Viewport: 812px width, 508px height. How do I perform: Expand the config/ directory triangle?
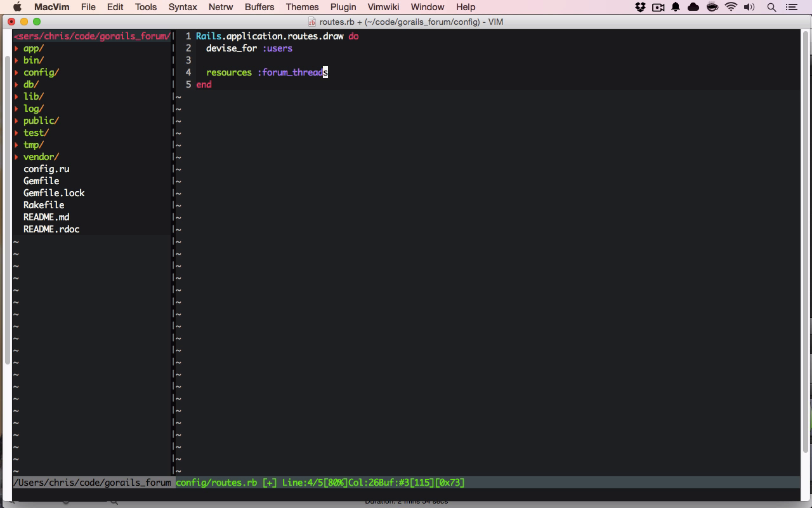16,72
